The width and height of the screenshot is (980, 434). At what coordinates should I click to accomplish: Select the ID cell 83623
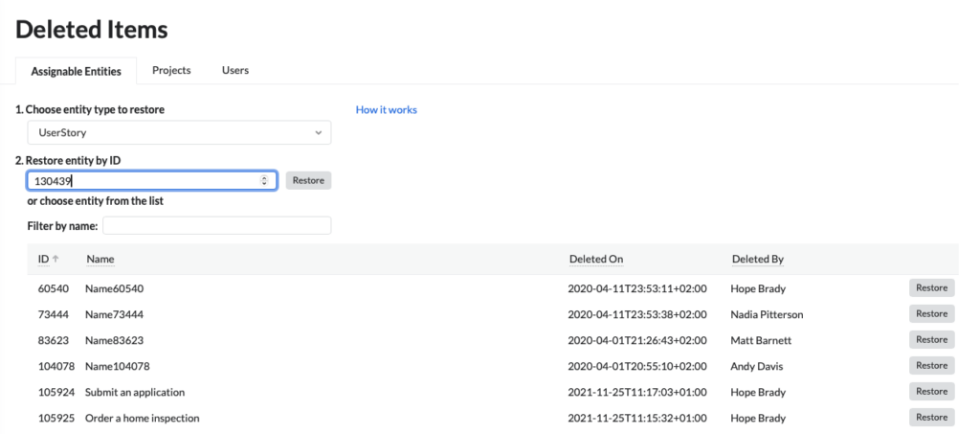click(54, 341)
